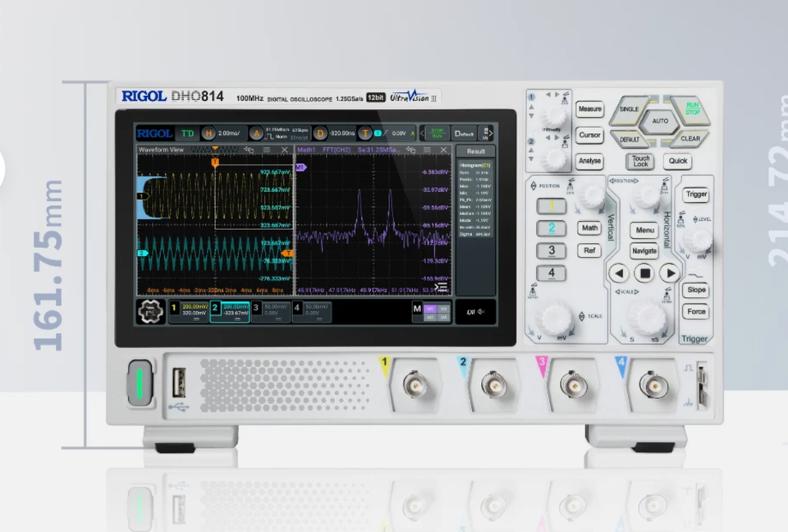Tap the touch-gesture icon in Math1 FFT header
788x532 pixels.
pyautogui.click(x=410, y=150)
